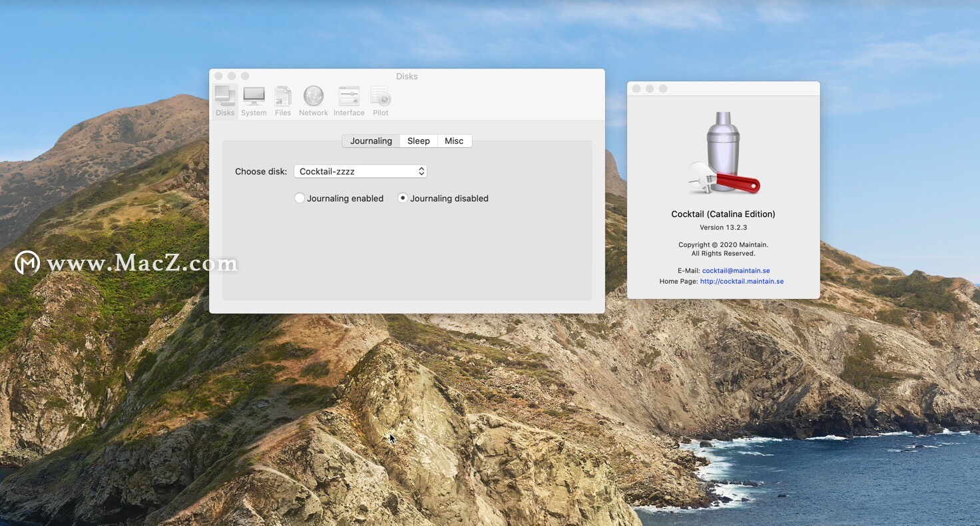
Task: Click the Cocktail shaker app icon
Action: tap(724, 153)
